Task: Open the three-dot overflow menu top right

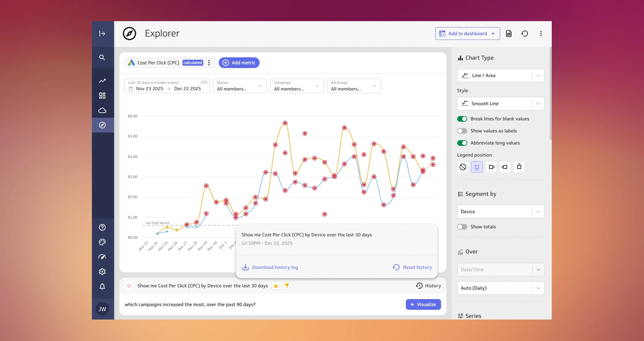Action: click(541, 34)
